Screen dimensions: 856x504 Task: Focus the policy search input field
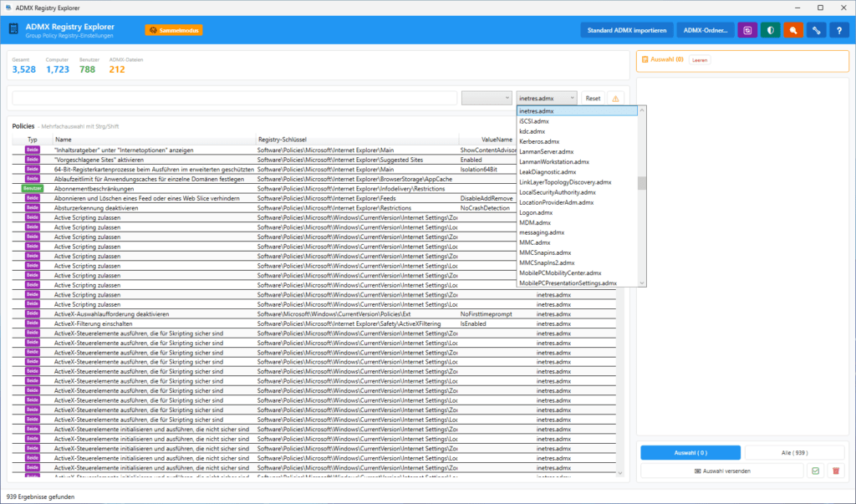point(234,99)
